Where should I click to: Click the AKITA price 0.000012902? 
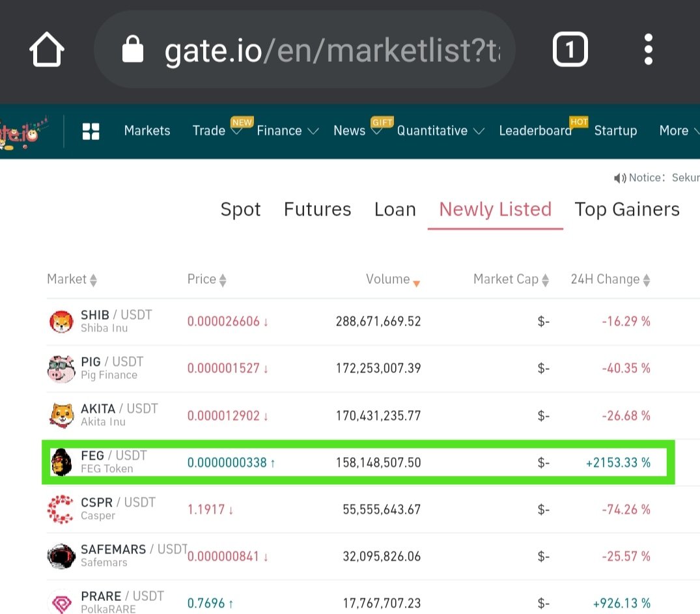coord(228,415)
